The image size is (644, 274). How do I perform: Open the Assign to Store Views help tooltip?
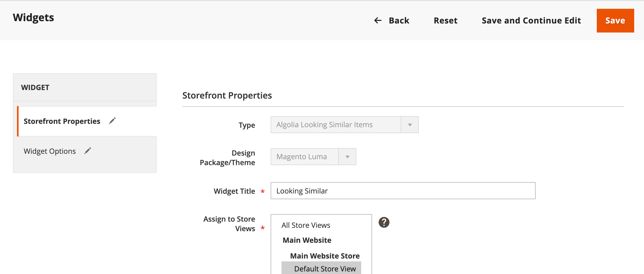click(384, 222)
